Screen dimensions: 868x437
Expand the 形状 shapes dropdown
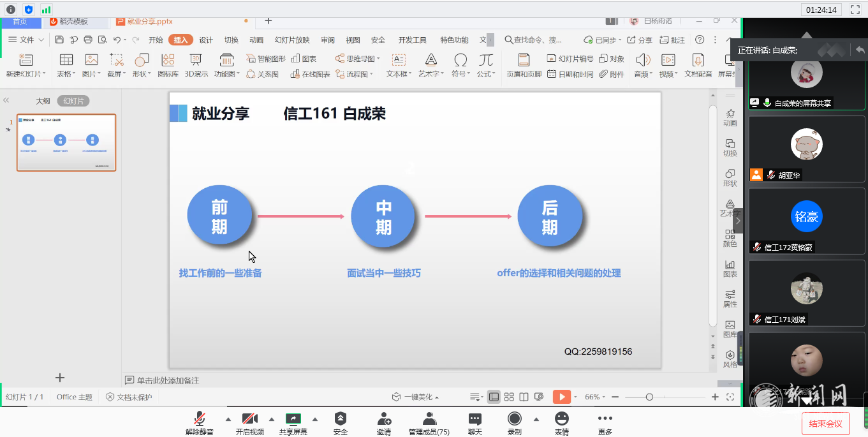142,74
